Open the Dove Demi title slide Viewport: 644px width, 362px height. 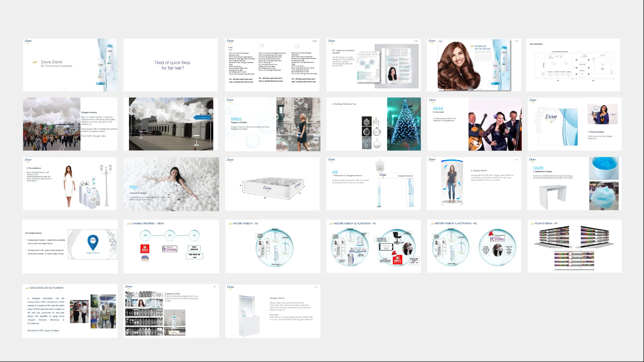70,65
